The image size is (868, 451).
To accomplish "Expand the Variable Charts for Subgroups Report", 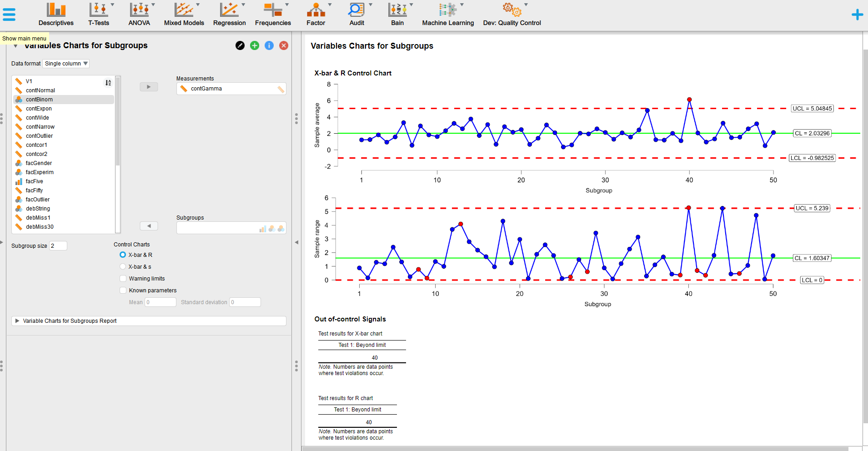I will (17, 321).
